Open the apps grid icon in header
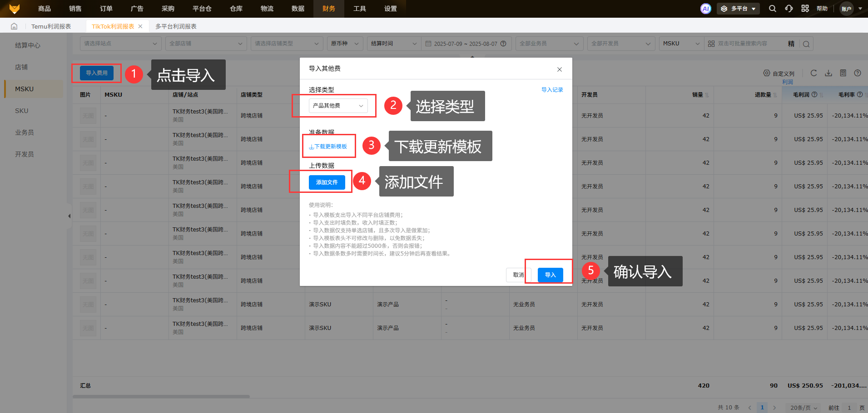This screenshot has width=868, height=413. pos(805,9)
